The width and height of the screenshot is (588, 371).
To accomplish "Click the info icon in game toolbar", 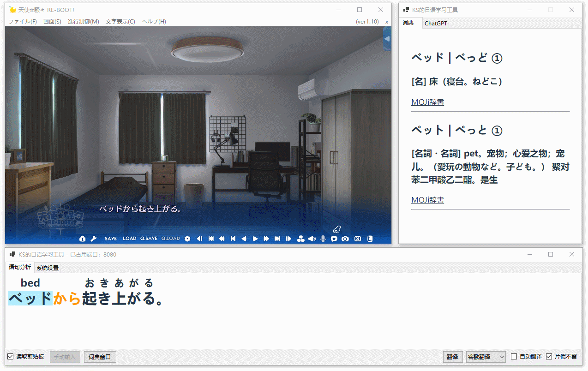I will click(83, 239).
